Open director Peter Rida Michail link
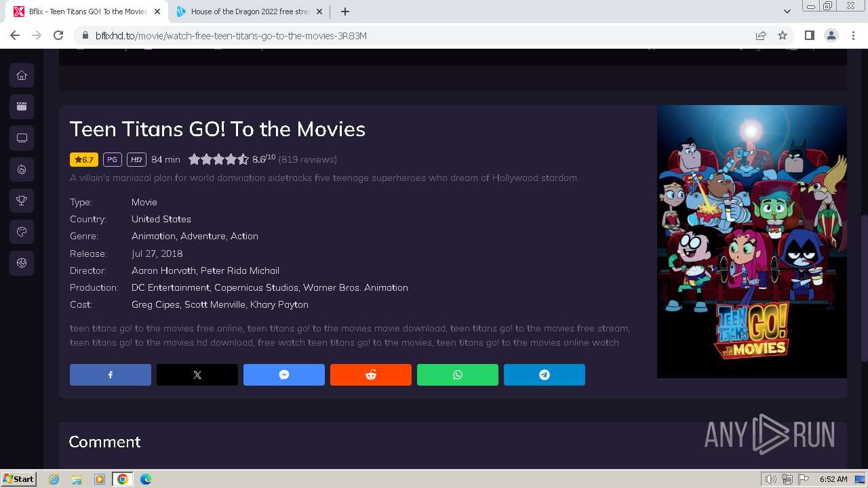The image size is (868, 488). pos(240,270)
